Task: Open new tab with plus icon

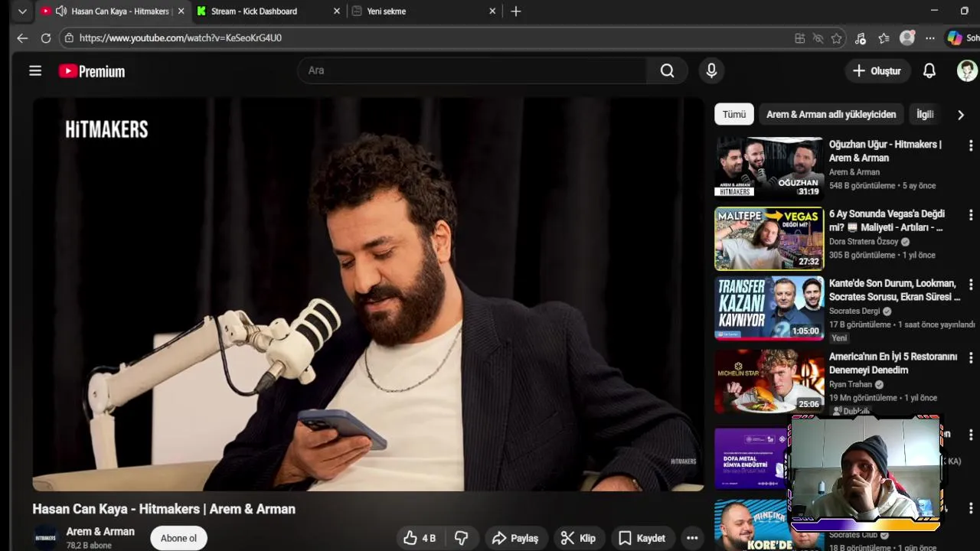Action: coord(516,11)
